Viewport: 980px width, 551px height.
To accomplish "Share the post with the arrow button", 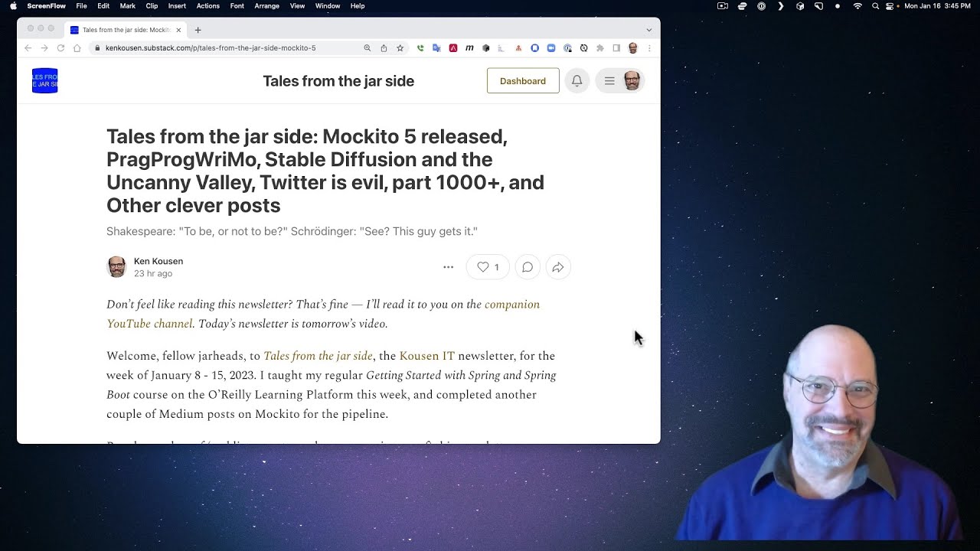I will pos(558,267).
